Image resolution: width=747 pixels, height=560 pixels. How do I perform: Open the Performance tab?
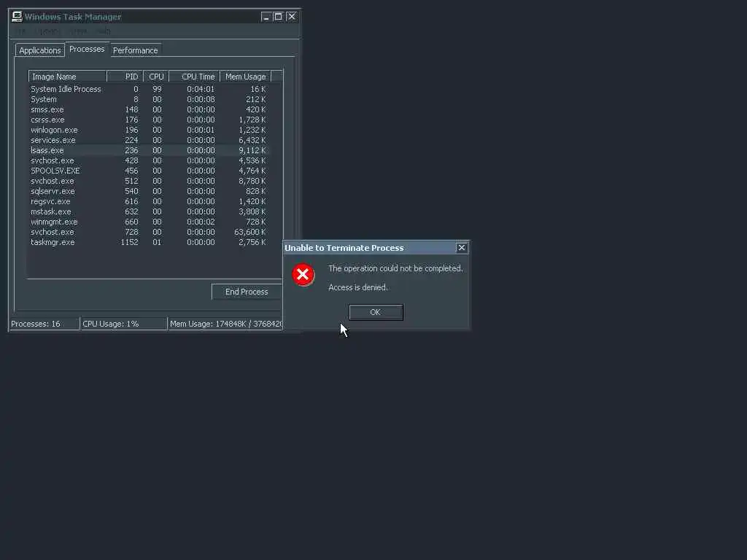pyautogui.click(x=135, y=50)
